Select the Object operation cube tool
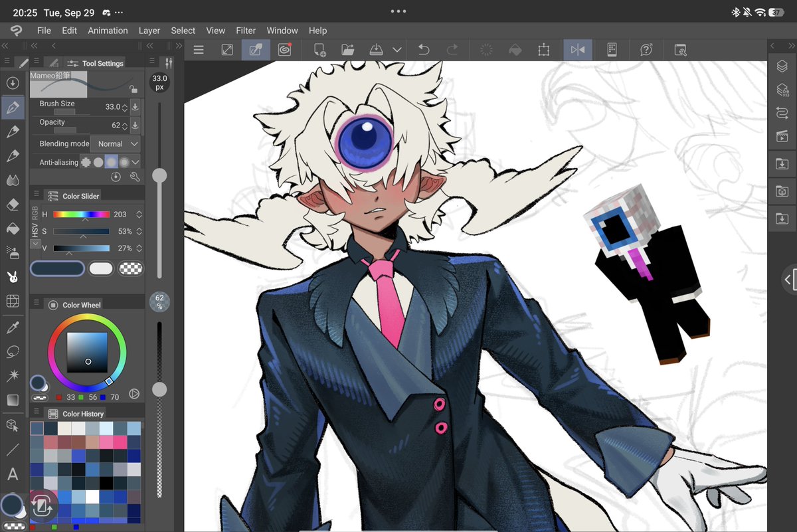Image resolution: width=797 pixels, height=532 pixels. [12, 426]
